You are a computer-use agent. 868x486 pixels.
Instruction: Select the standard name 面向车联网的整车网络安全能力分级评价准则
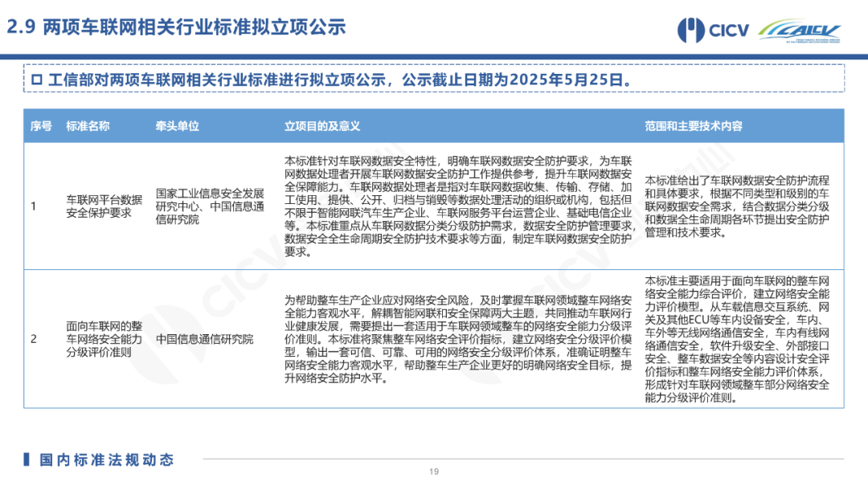pos(104,339)
